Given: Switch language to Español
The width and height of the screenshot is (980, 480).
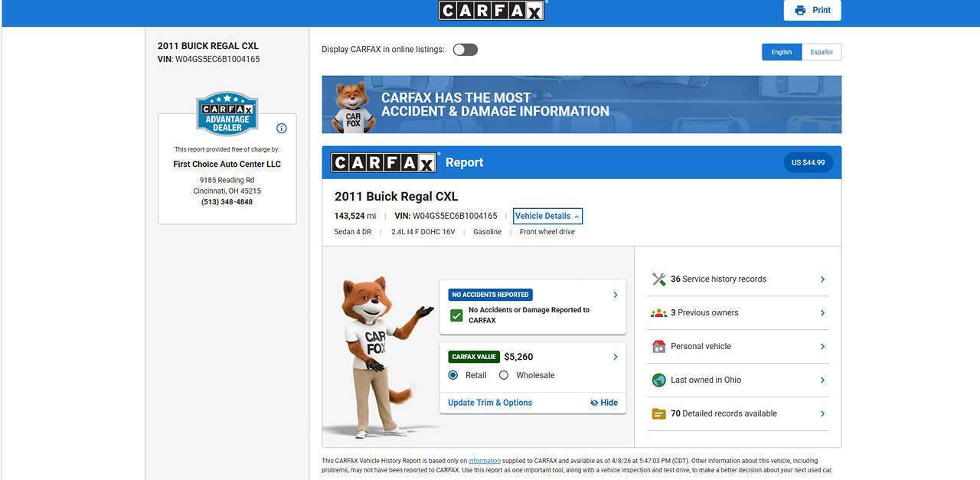Looking at the screenshot, I should pyautogui.click(x=822, y=52).
